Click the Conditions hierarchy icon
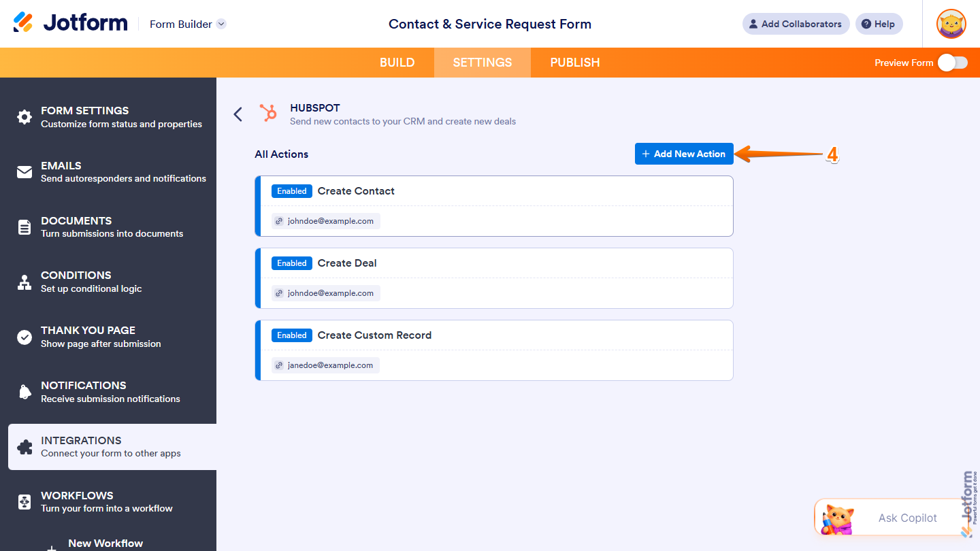This screenshot has width=980, height=551. point(24,282)
